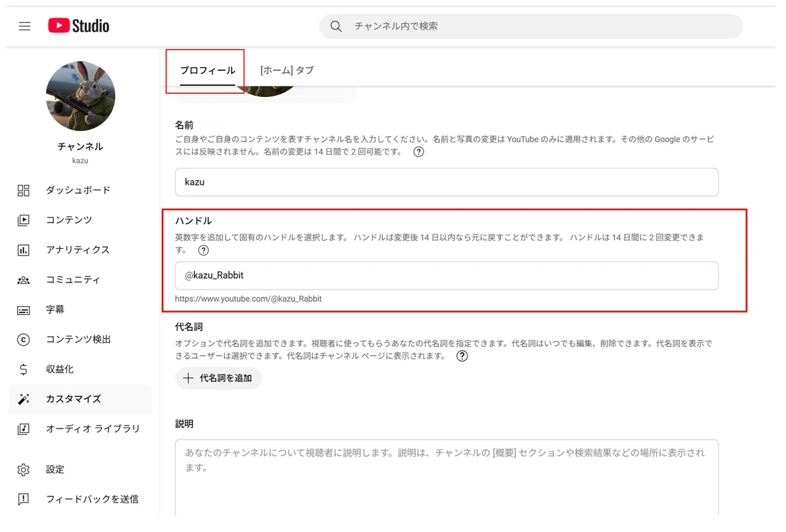
Task: Click the search magnifier icon
Action: (336, 26)
